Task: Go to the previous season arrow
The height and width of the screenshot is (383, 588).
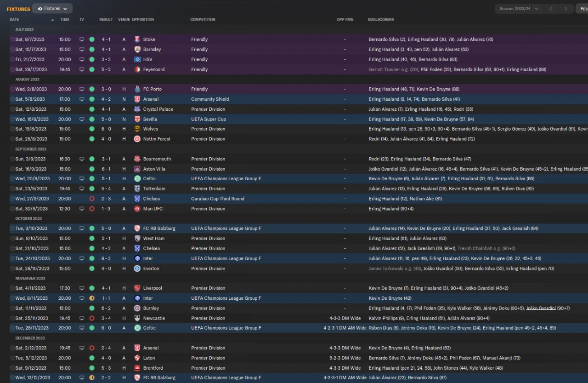Action: click(x=551, y=9)
